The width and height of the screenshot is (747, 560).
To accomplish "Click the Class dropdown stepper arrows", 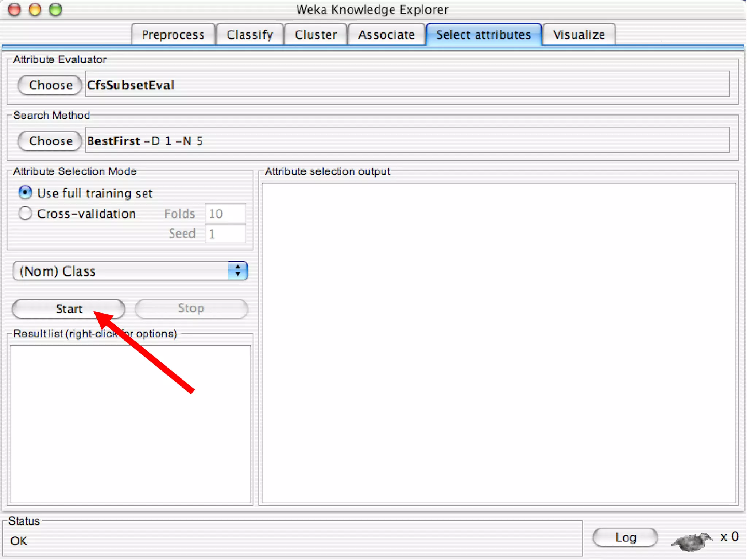I will (238, 271).
